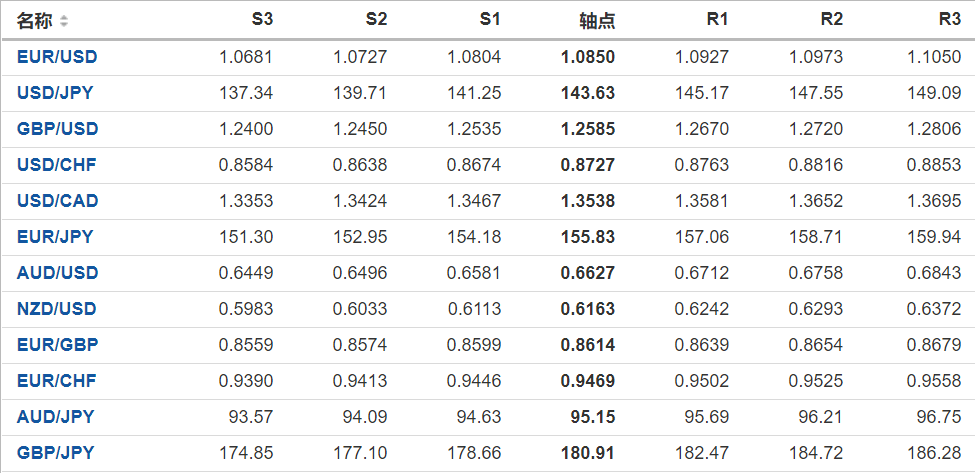Click the sort arrows beside 名称 header

tap(64, 21)
